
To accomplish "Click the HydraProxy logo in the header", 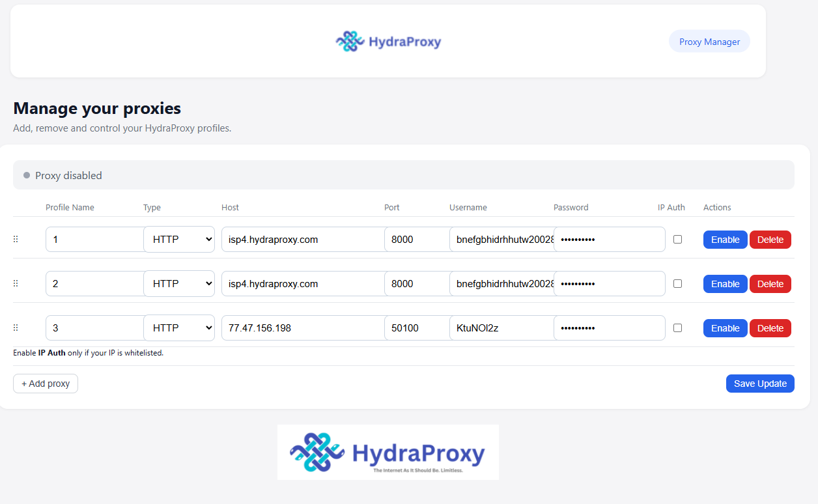I will (388, 42).
